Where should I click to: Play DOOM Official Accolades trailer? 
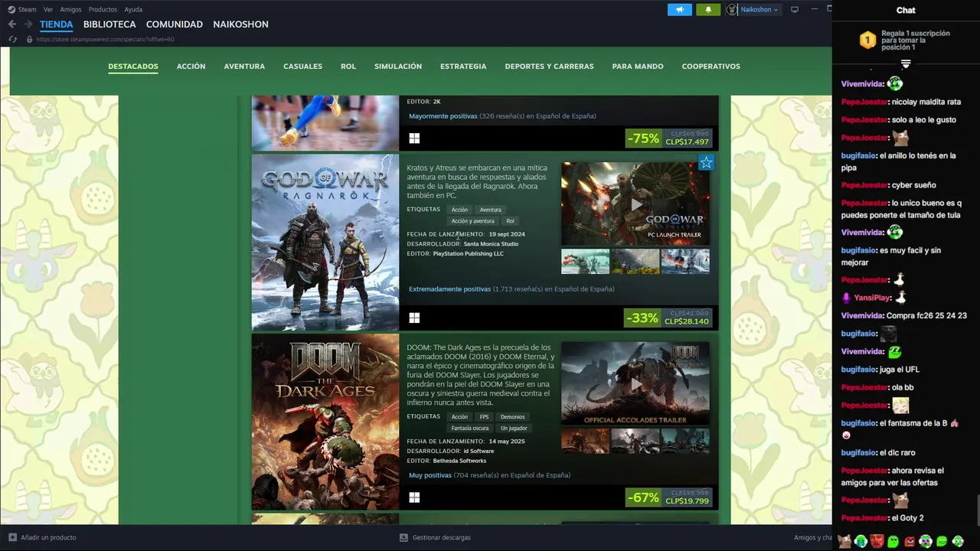coord(635,383)
